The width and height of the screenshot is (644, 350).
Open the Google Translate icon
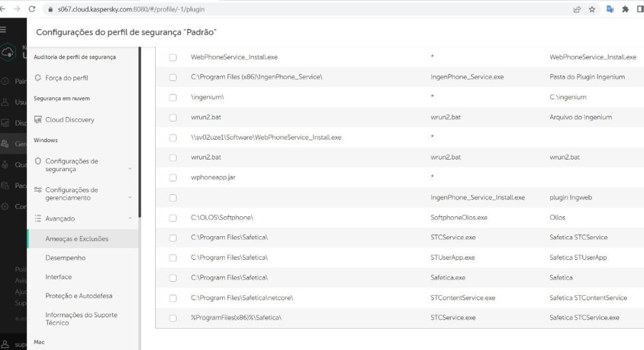tap(609, 10)
